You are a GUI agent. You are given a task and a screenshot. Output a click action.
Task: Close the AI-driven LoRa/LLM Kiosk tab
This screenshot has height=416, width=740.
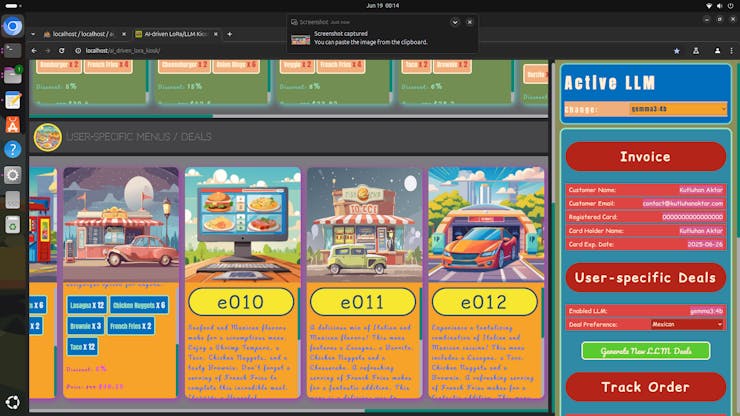216,34
